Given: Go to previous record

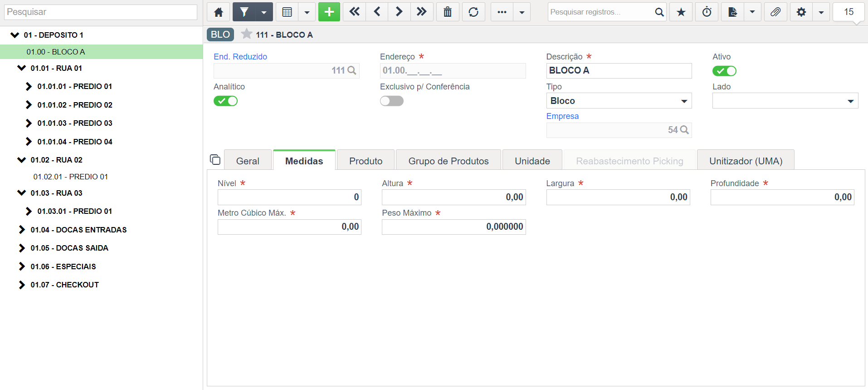Looking at the screenshot, I should point(377,12).
